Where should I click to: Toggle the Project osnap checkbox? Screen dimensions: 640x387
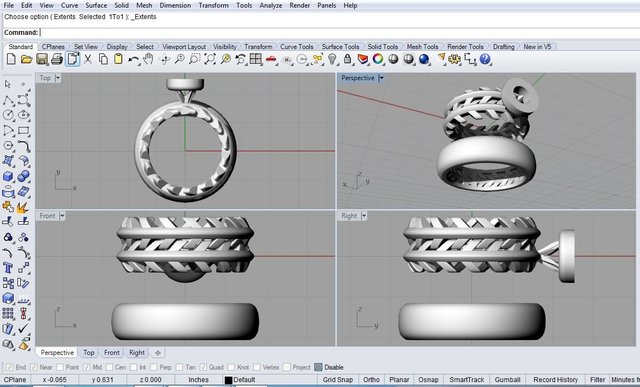point(287,367)
